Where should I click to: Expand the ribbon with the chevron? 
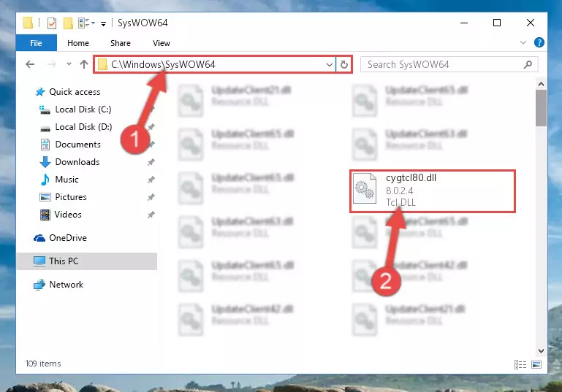(x=523, y=42)
